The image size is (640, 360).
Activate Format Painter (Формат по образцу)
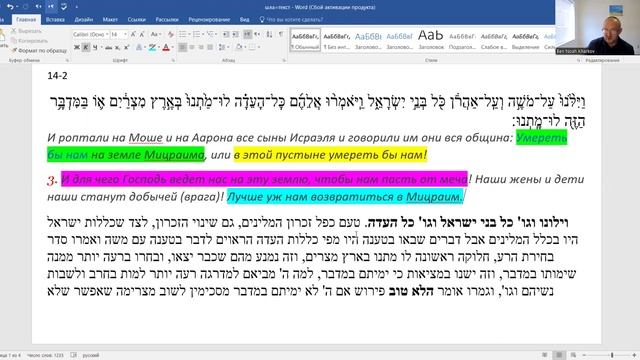39,50
